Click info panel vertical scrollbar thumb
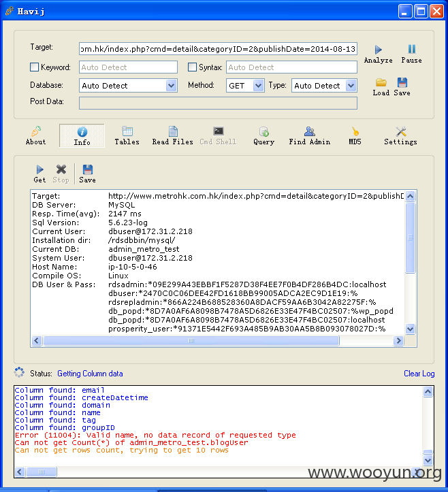 click(x=410, y=238)
